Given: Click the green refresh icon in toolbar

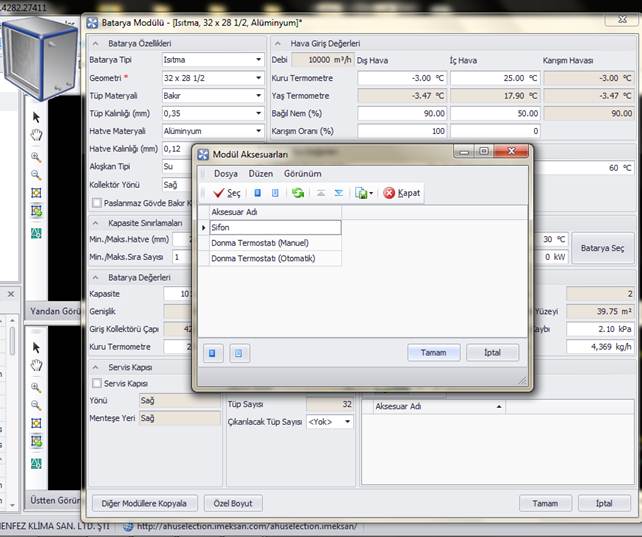Looking at the screenshot, I should pos(298,193).
